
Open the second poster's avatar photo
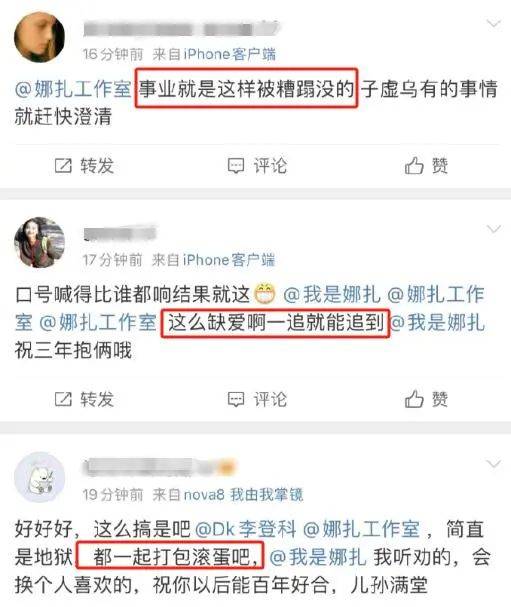[x=39, y=243]
